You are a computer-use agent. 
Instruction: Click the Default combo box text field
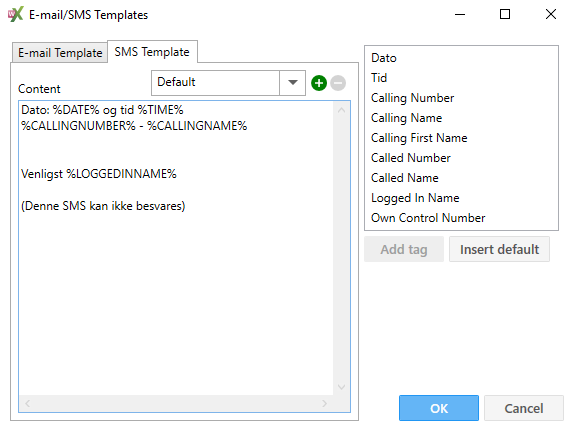click(x=216, y=83)
